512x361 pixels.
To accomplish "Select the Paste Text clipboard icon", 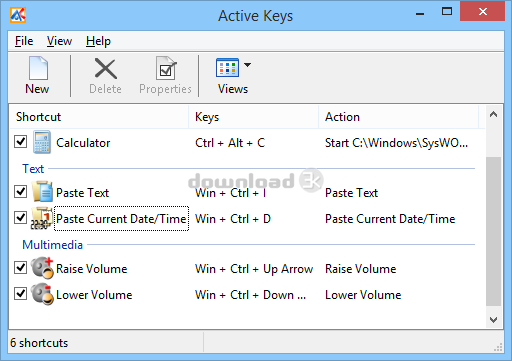I will [42, 192].
